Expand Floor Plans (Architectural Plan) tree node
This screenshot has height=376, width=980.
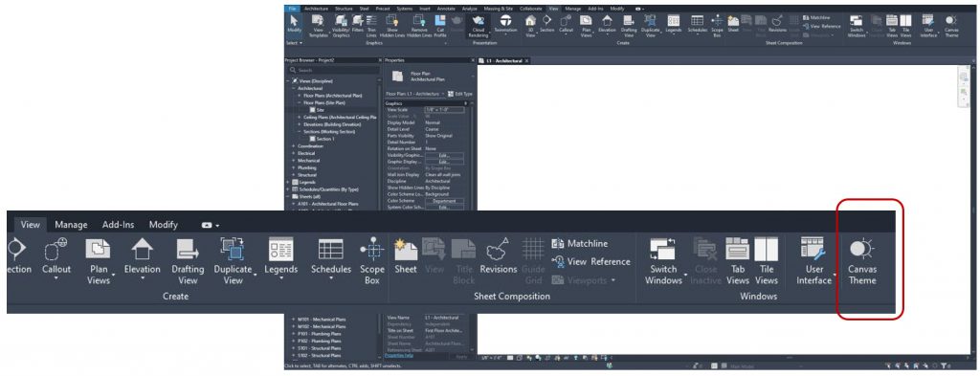click(x=300, y=96)
